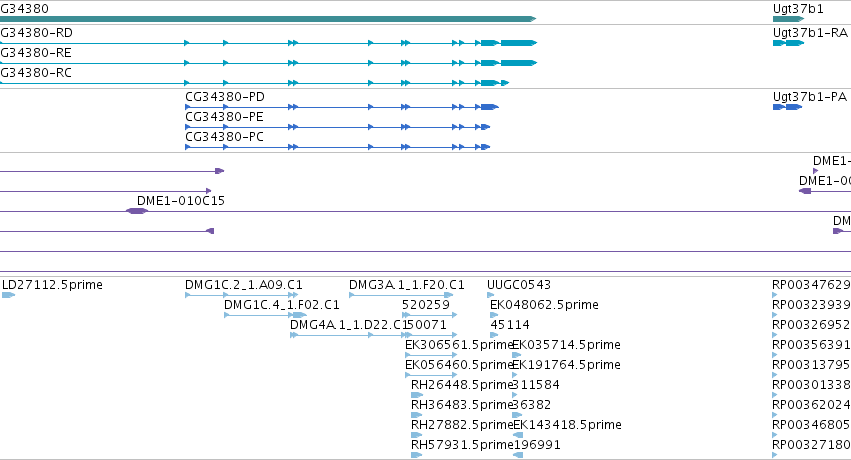Click the Ugt37b1-RA transcript label
This screenshot has width=851, height=460.
[810, 33]
